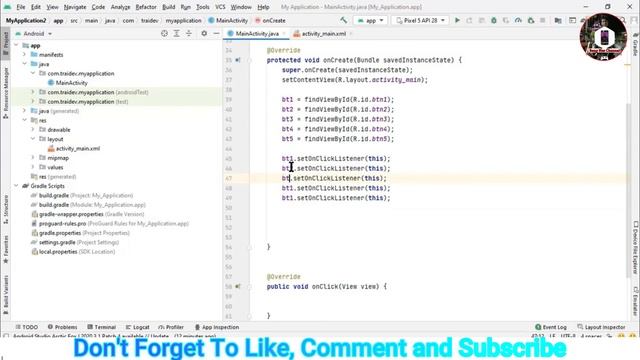Open the Device File Explorer side tab
The image size is (640, 360).
click(635, 247)
